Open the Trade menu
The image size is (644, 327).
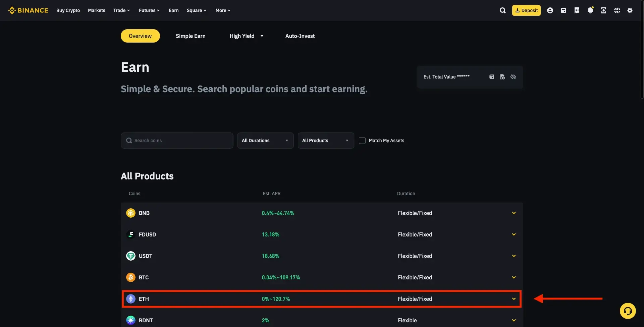(x=121, y=10)
